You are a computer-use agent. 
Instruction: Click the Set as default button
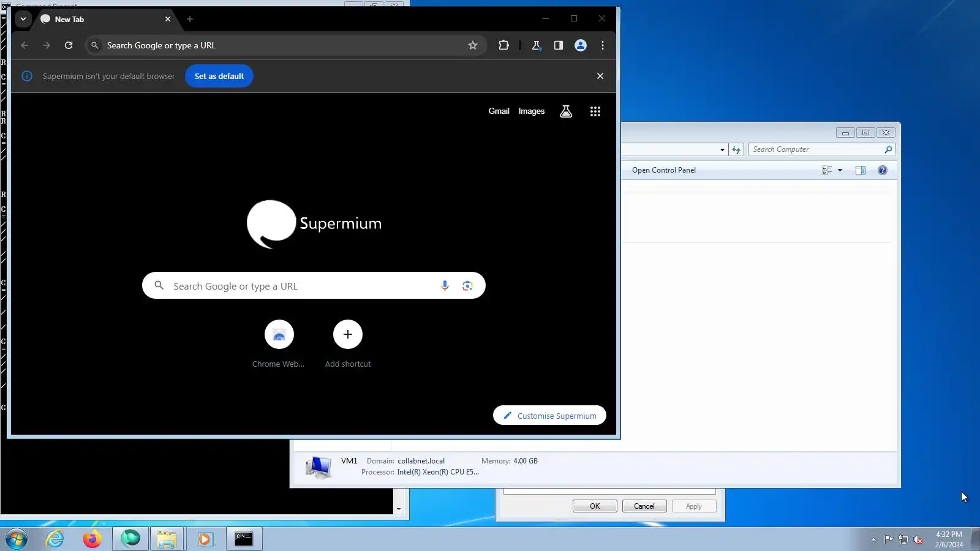[219, 76]
